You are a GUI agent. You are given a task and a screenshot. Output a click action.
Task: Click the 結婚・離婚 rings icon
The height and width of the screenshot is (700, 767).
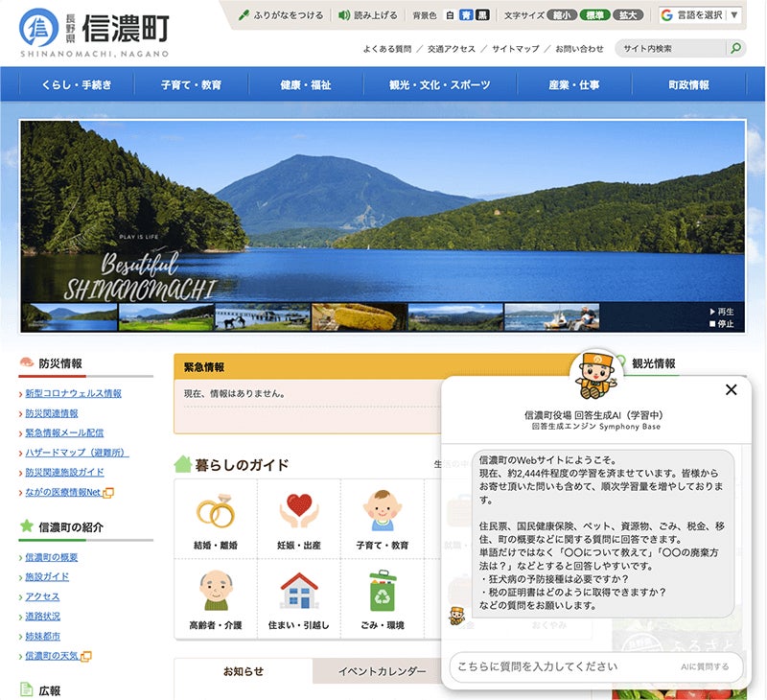[x=216, y=511]
